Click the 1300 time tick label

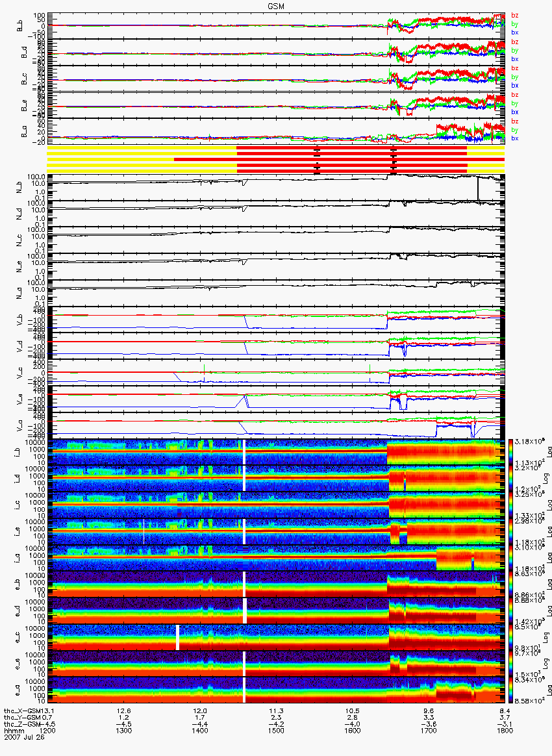(x=124, y=731)
